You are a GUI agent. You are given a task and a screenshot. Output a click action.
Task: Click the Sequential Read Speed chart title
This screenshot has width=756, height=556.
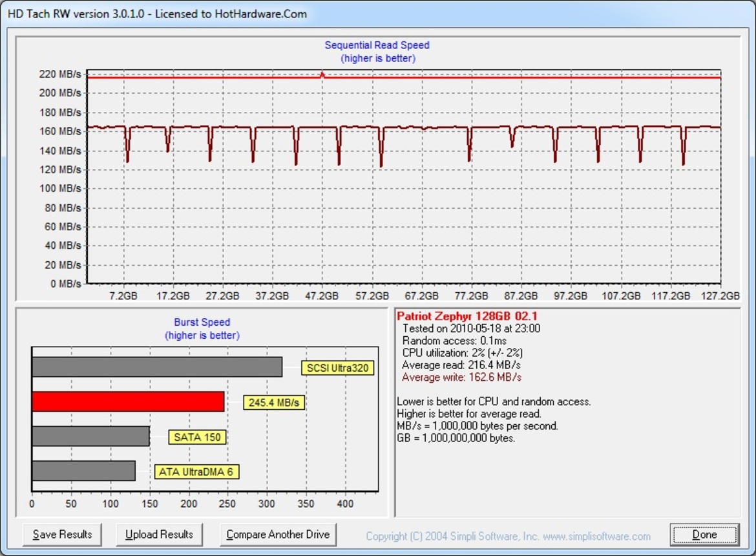377,45
